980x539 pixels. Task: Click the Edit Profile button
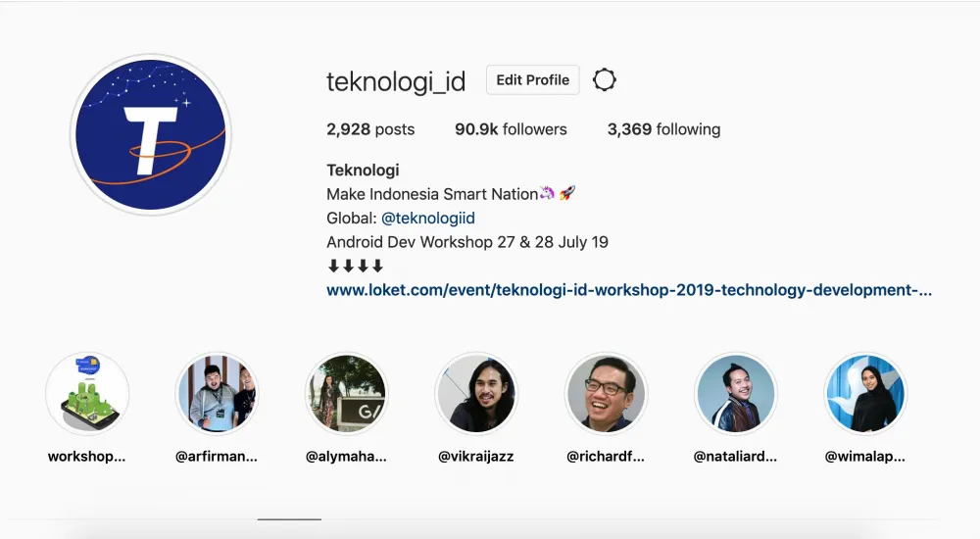pyautogui.click(x=532, y=80)
